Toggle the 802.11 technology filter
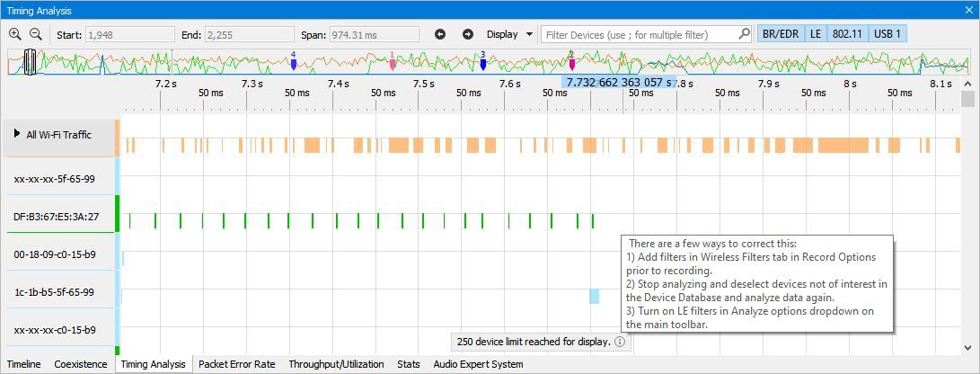The height and width of the screenshot is (374, 980). tap(847, 34)
